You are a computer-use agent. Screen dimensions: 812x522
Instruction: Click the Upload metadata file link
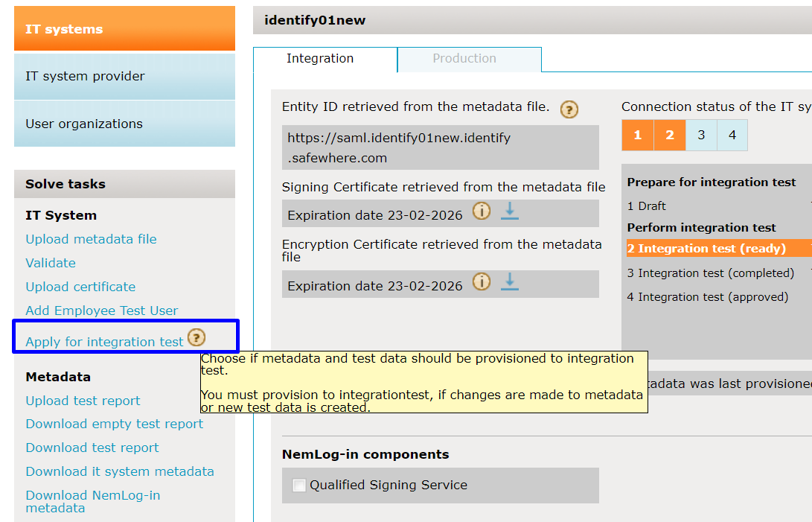tap(91, 239)
